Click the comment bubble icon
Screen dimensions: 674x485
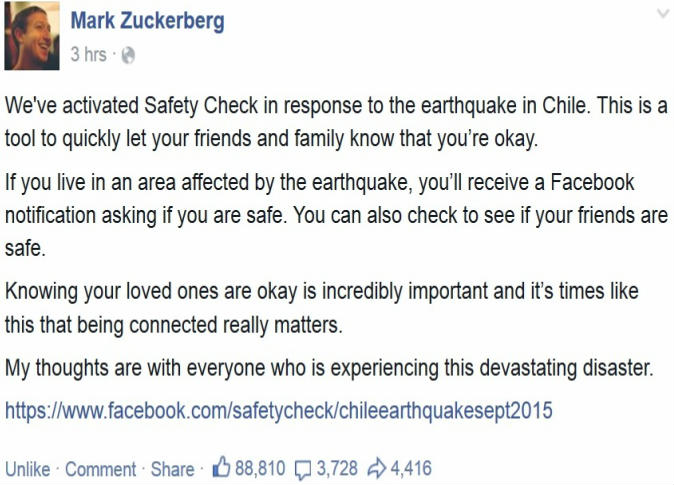303,468
